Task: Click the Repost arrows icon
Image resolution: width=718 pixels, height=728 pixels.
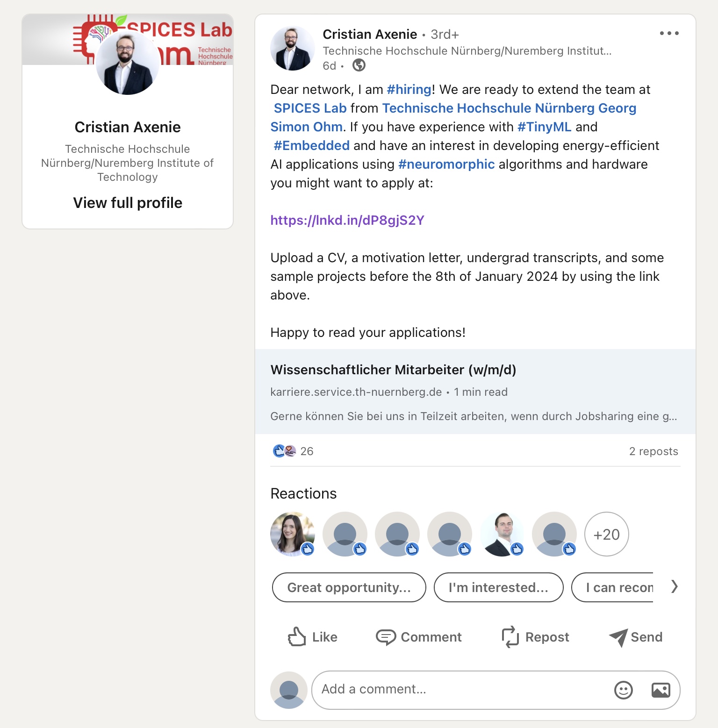Action: (x=510, y=637)
